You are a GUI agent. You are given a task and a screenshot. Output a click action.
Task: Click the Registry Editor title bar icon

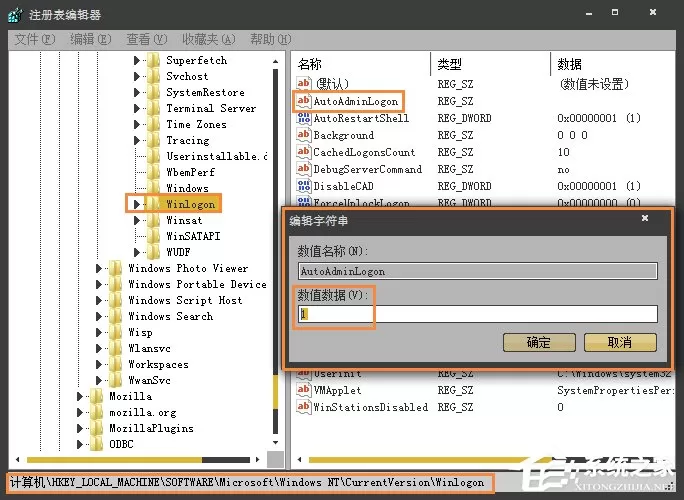pos(16,15)
